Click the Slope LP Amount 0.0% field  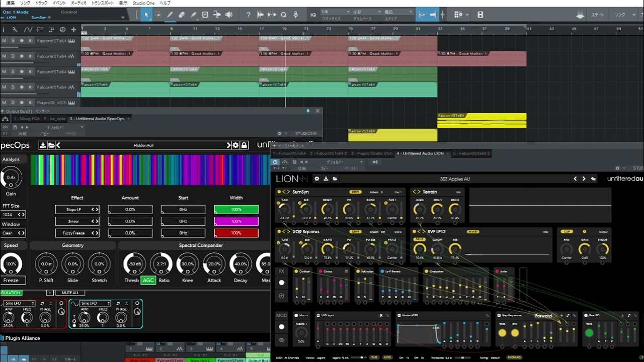pyautogui.click(x=130, y=210)
